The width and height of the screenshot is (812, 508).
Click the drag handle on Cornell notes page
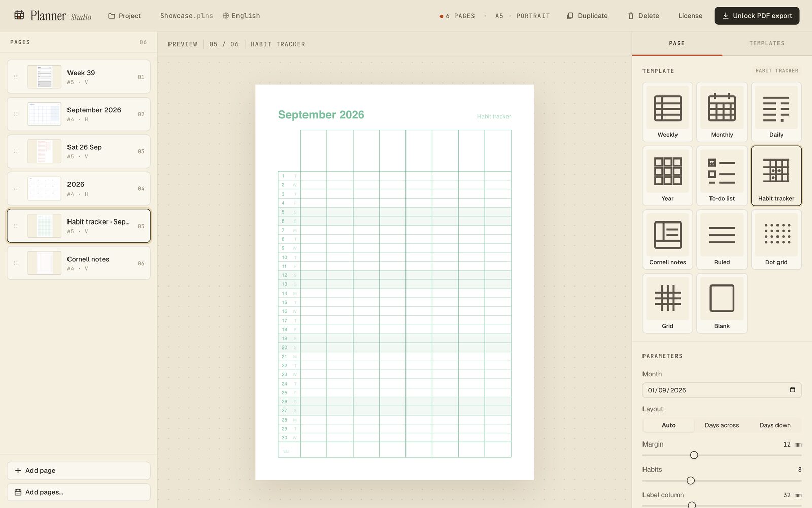click(x=16, y=263)
